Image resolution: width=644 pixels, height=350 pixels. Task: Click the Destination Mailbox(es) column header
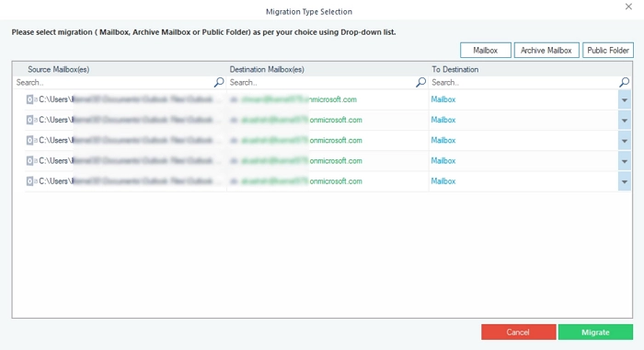pyautogui.click(x=267, y=69)
